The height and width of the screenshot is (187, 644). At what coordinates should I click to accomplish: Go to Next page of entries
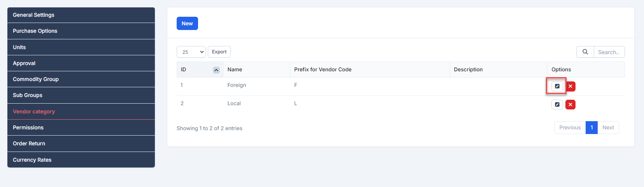[608, 127]
